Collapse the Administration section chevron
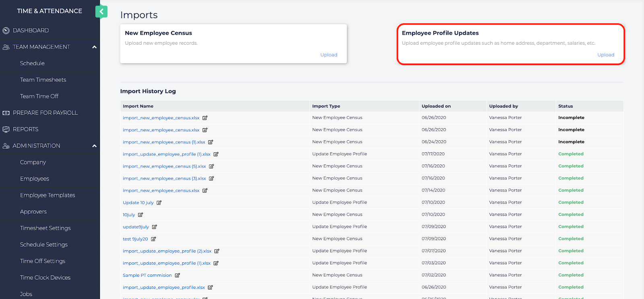The image size is (644, 299). tap(95, 146)
